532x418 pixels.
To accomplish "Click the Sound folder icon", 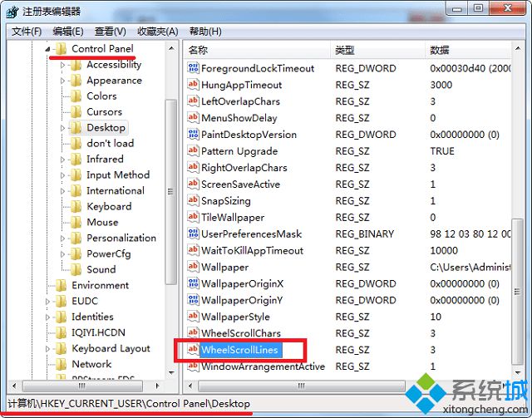I will coord(76,270).
